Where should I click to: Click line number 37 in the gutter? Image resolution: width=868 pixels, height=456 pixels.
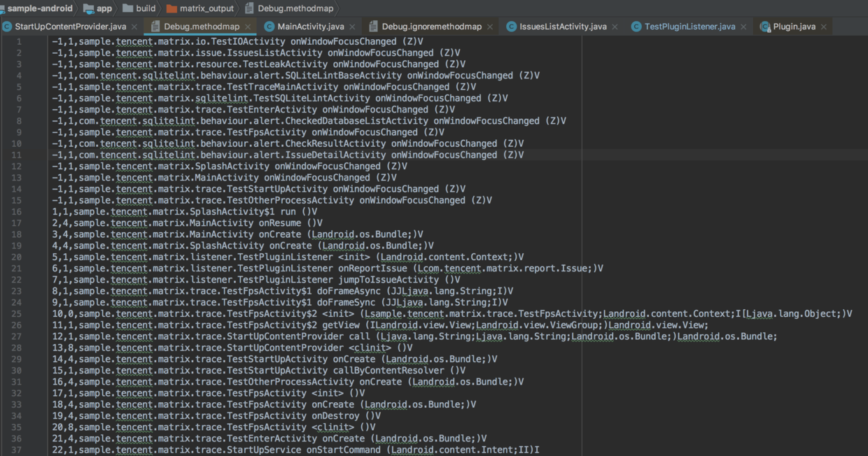tap(17, 450)
